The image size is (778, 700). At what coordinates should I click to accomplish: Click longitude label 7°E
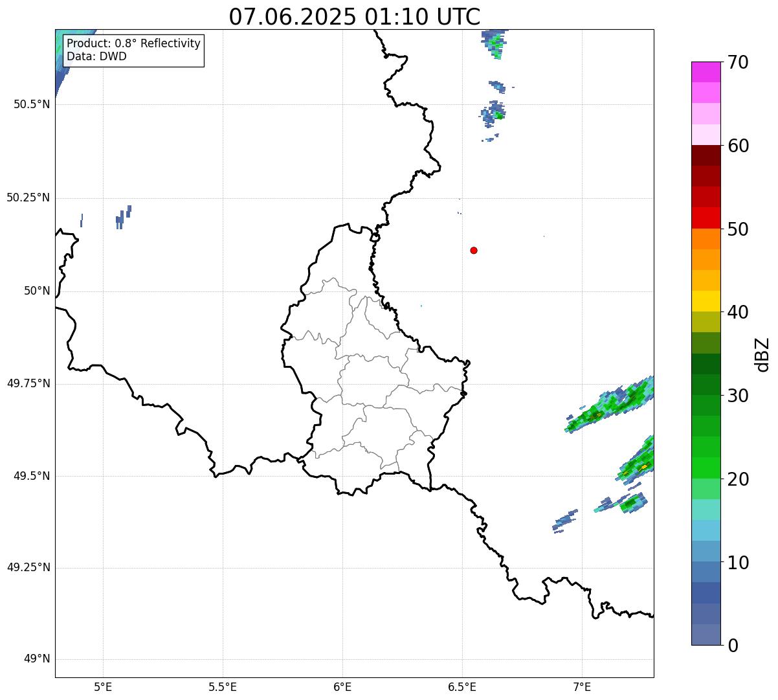click(x=582, y=686)
